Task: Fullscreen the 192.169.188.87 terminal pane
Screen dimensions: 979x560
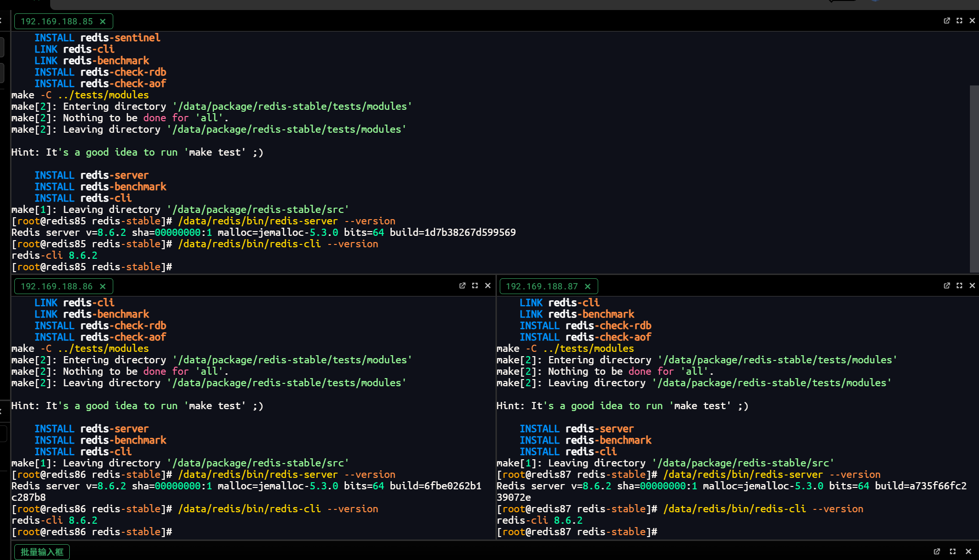Action: (x=959, y=285)
